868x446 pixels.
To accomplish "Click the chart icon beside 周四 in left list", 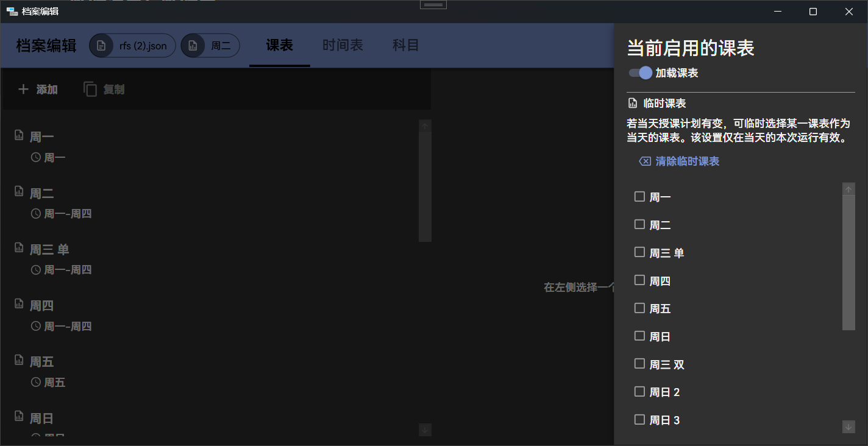I will (19, 304).
